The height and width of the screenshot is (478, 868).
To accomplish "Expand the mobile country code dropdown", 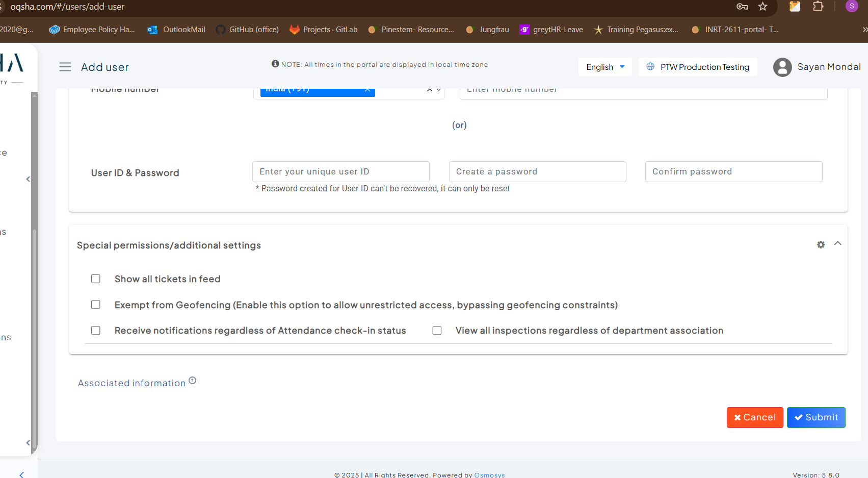I will click(x=438, y=90).
